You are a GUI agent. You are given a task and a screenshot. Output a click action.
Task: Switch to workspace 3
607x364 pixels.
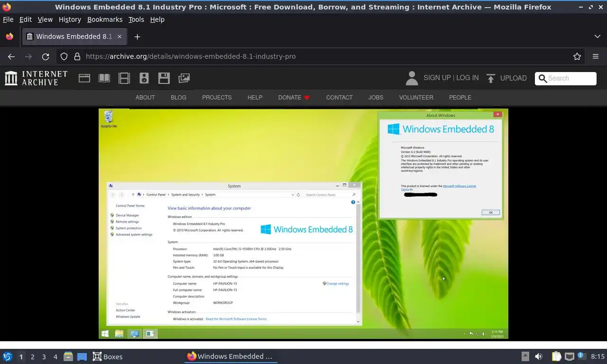(x=44, y=357)
